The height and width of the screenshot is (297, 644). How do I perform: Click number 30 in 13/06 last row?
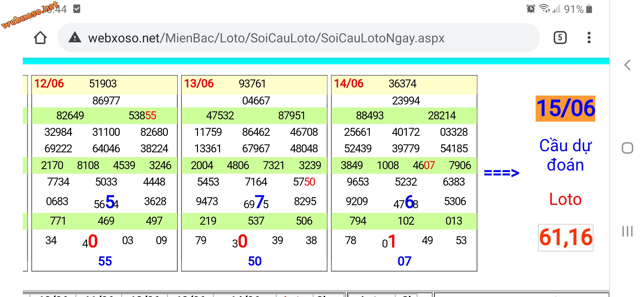[240, 241]
